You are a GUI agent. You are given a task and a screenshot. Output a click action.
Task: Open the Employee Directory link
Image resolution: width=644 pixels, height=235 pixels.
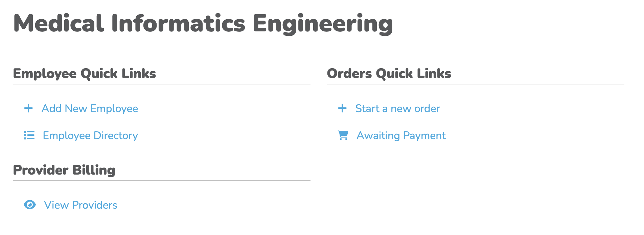[x=90, y=135]
